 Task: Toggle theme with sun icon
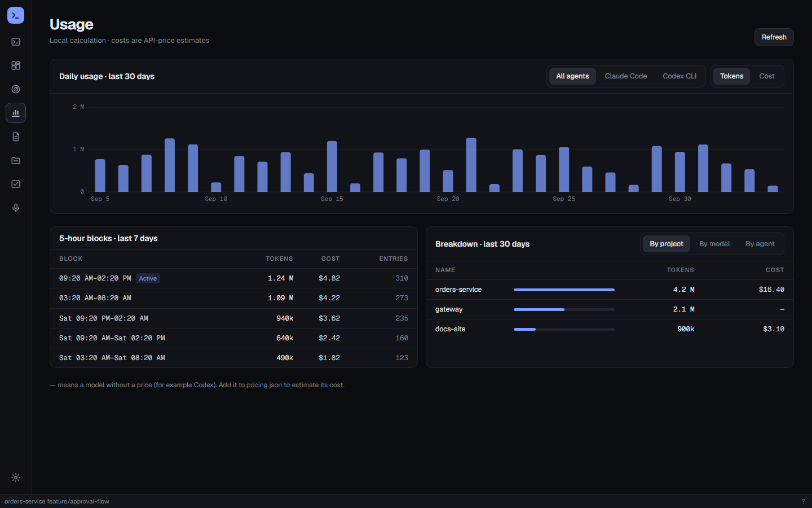click(16, 478)
